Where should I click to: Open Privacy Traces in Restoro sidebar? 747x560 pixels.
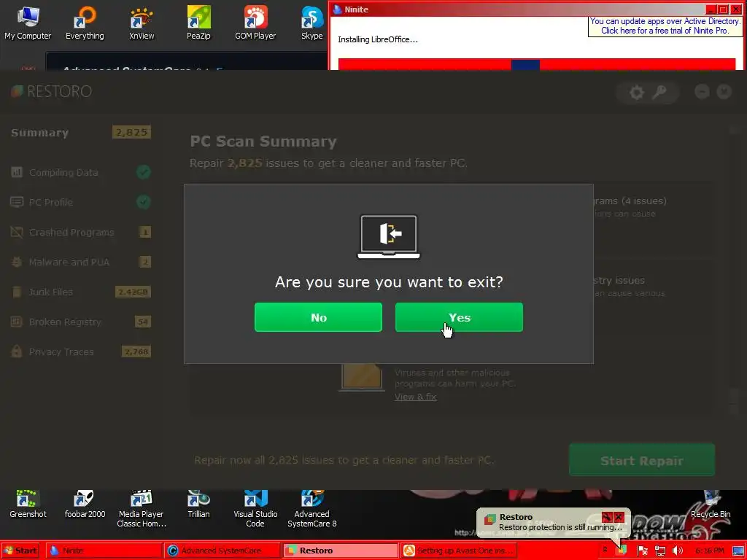point(80,352)
